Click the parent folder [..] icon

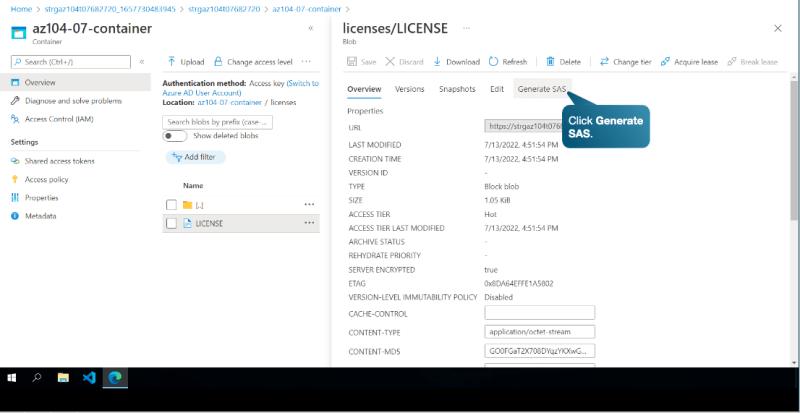[187, 205]
